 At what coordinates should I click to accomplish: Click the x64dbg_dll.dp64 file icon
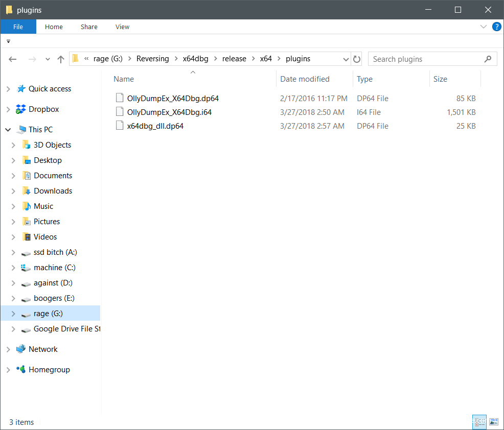point(120,126)
